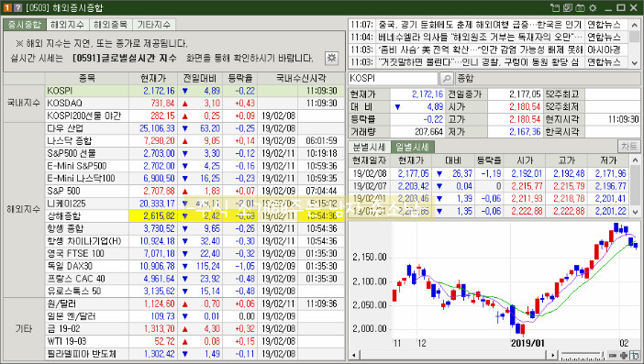Click the orange '1' icon in title bar

coord(7,7)
